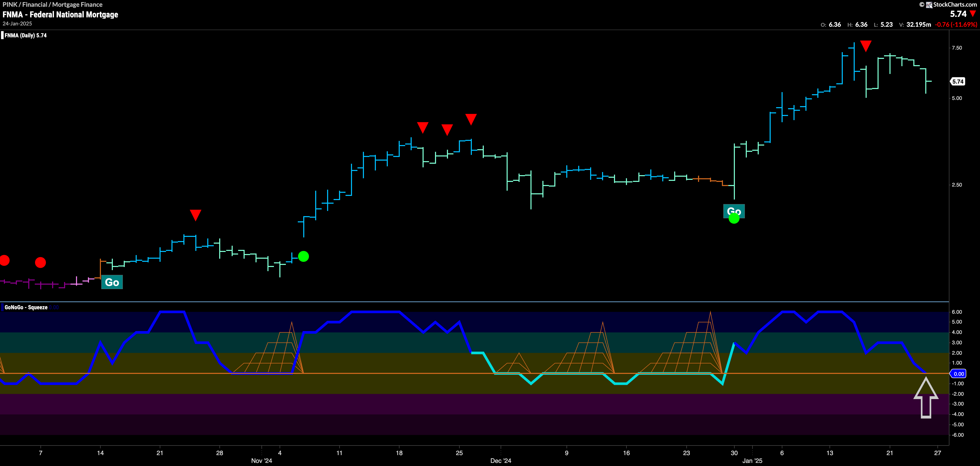This screenshot has width=980, height=466.
Task: Click the 27 date label at the axis end
Action: (937, 453)
